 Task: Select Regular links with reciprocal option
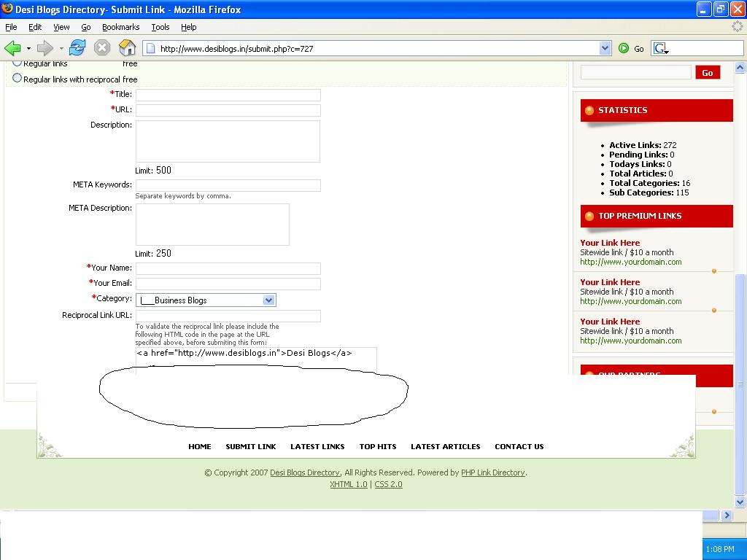pos(18,79)
